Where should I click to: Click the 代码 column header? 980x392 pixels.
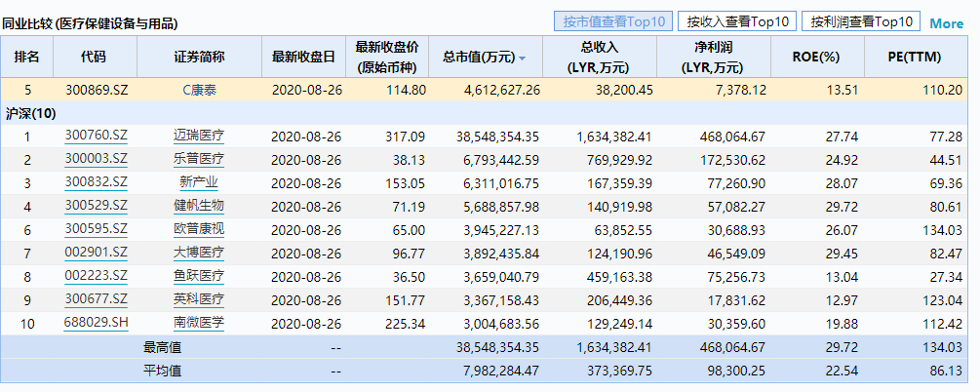pos(95,57)
